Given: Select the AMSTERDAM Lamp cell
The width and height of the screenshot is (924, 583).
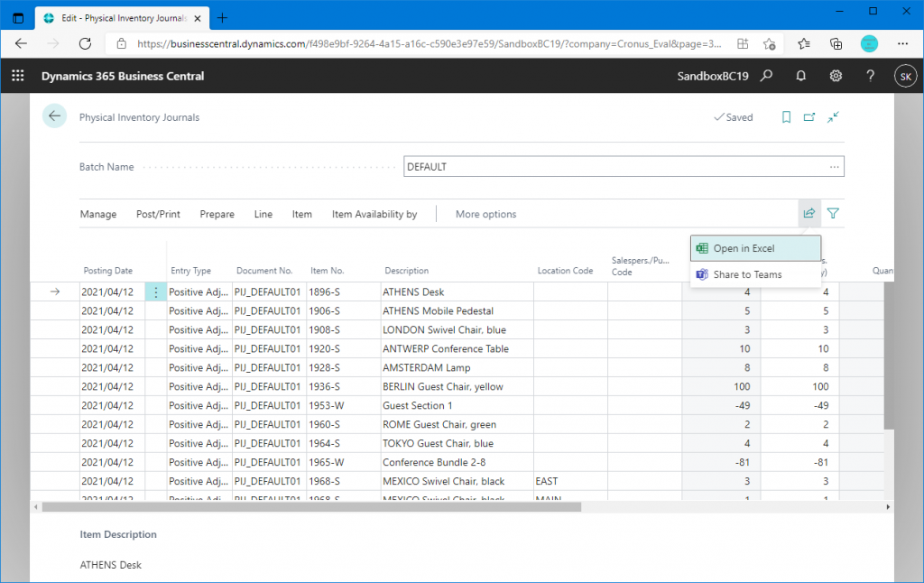Looking at the screenshot, I should click(457, 367).
